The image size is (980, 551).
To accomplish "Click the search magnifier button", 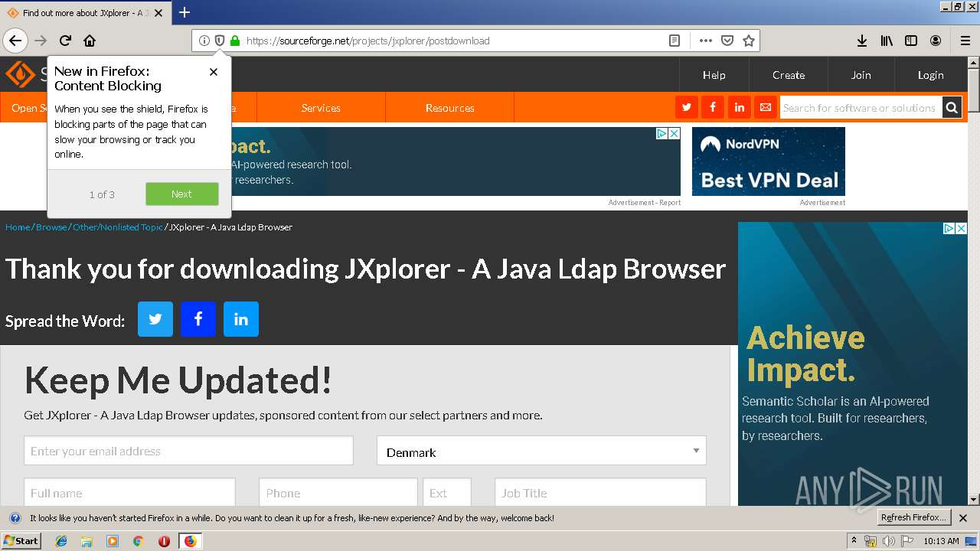I will point(952,108).
